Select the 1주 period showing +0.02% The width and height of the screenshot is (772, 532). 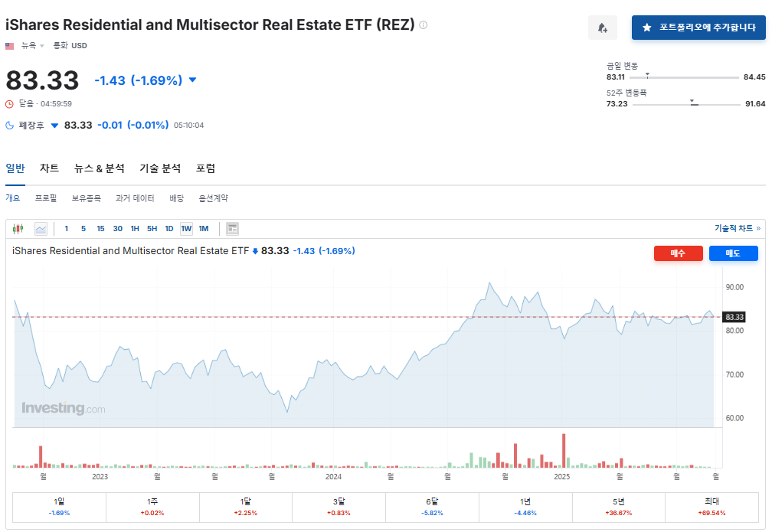152,507
